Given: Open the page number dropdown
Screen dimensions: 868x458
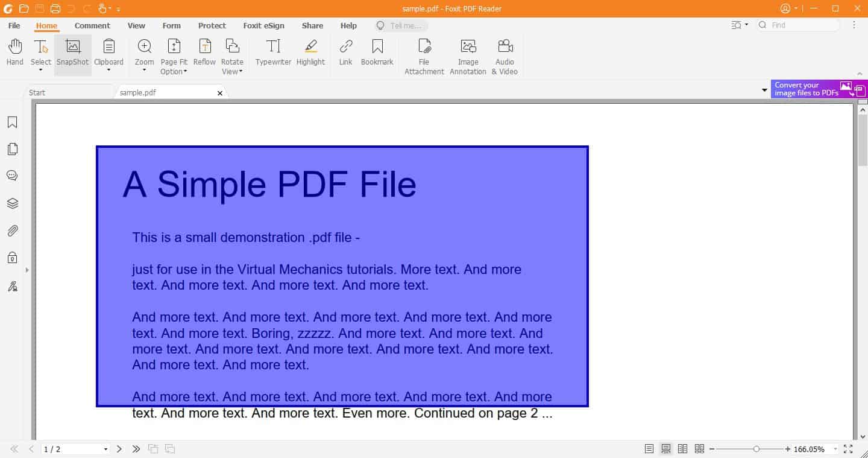Looking at the screenshot, I should tap(105, 449).
